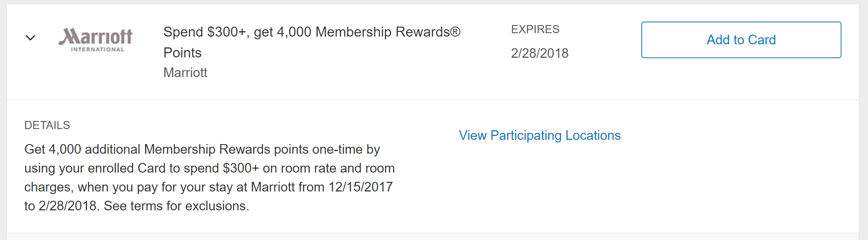Viewport: 868px width, 240px height.
Task: Click the offer title 'Spend $300+' text
Action: 205,32
